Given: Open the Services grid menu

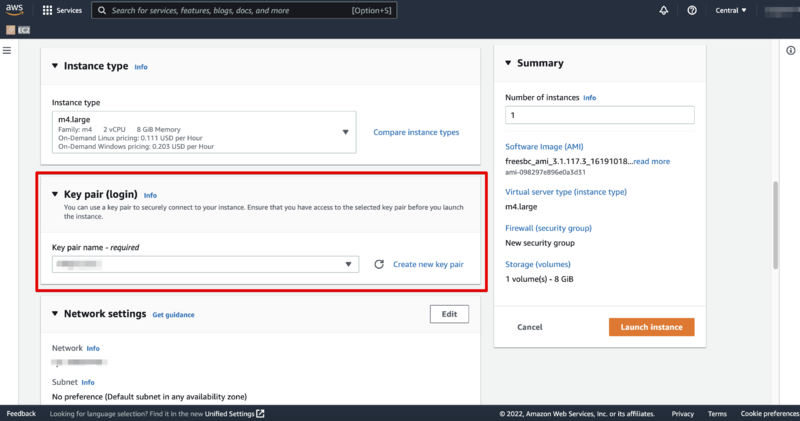Looking at the screenshot, I should (47, 10).
